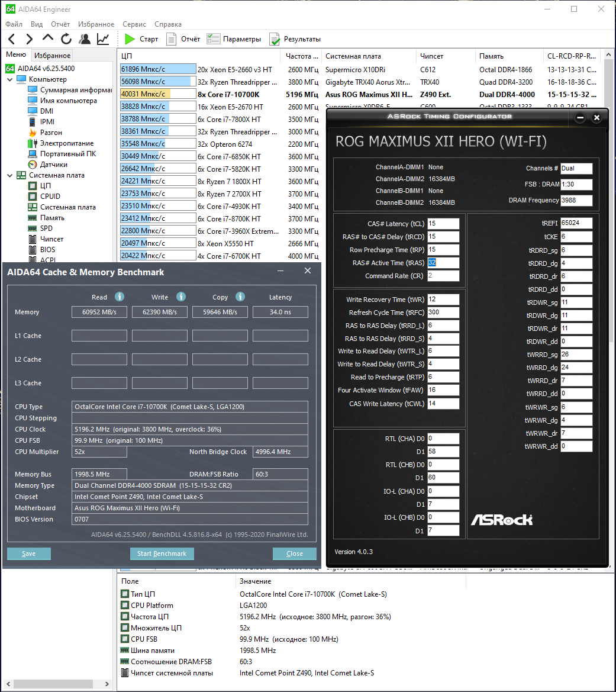
Task: Click the Memory Latency 34.0 ns value
Action: pos(280,312)
